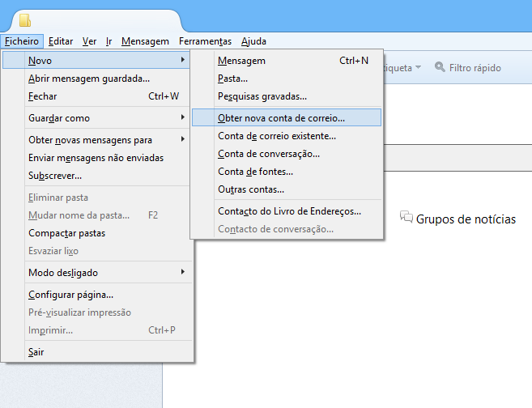Click the folder icon in the tab
The height and width of the screenshot is (408, 532).
pyautogui.click(x=25, y=20)
